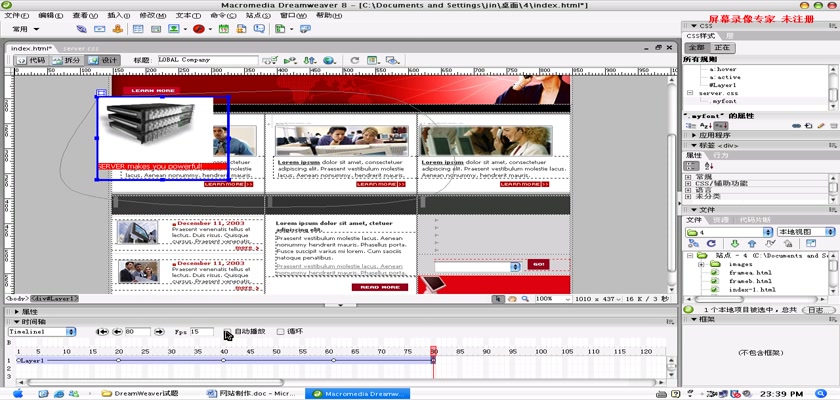Select the Zoom magnifier tool in the status bar

click(526, 299)
